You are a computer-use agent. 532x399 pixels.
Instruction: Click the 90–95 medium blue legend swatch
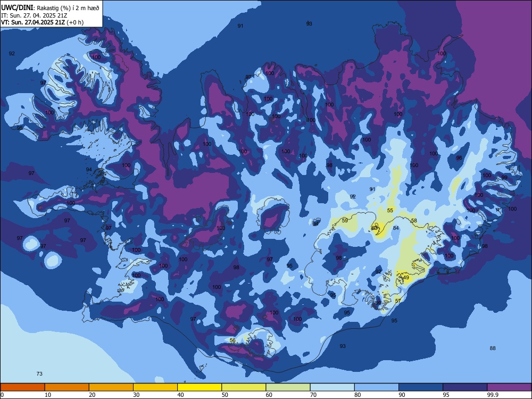(421, 387)
